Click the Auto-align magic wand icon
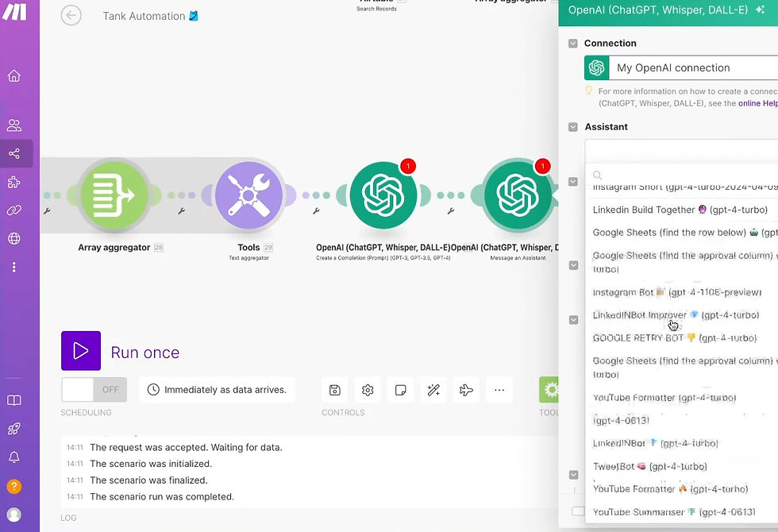The height and width of the screenshot is (532, 778). click(x=433, y=390)
